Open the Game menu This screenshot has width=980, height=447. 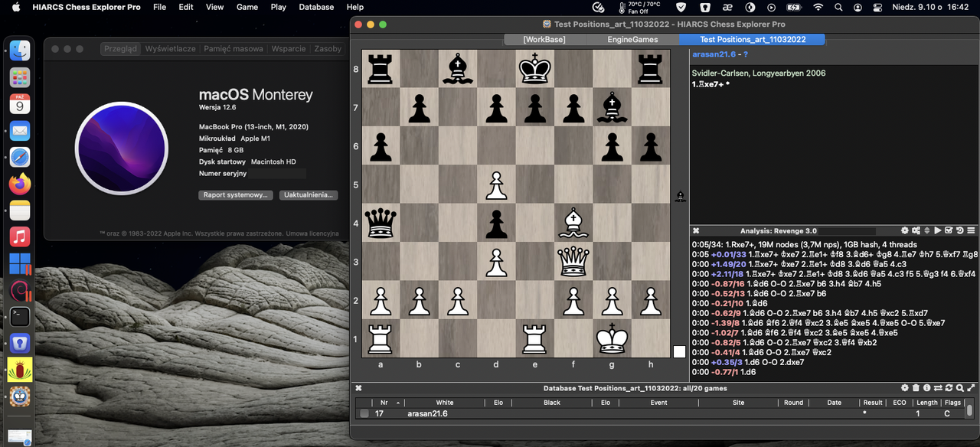tap(247, 7)
